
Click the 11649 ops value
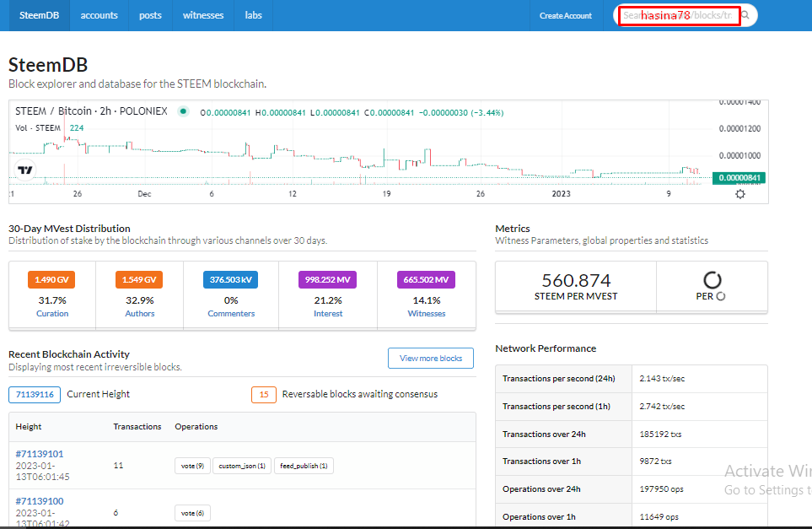click(659, 516)
